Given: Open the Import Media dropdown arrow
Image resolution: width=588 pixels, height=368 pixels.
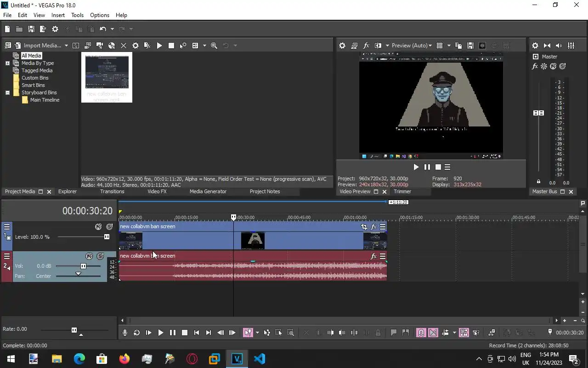Looking at the screenshot, I should (x=66, y=46).
